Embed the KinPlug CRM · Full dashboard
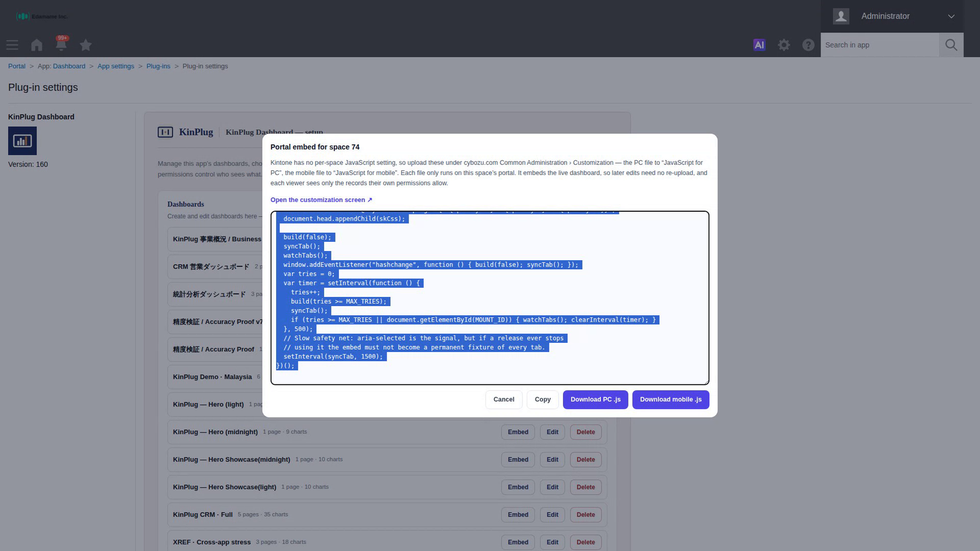 pyautogui.click(x=518, y=515)
